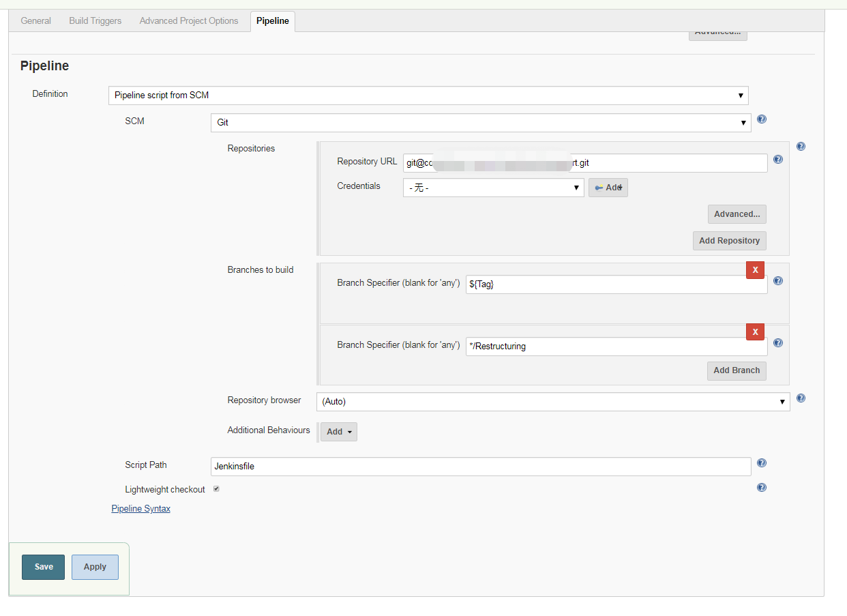The image size is (847, 616).
Task: Open help for Repositories section
Action: point(801,146)
